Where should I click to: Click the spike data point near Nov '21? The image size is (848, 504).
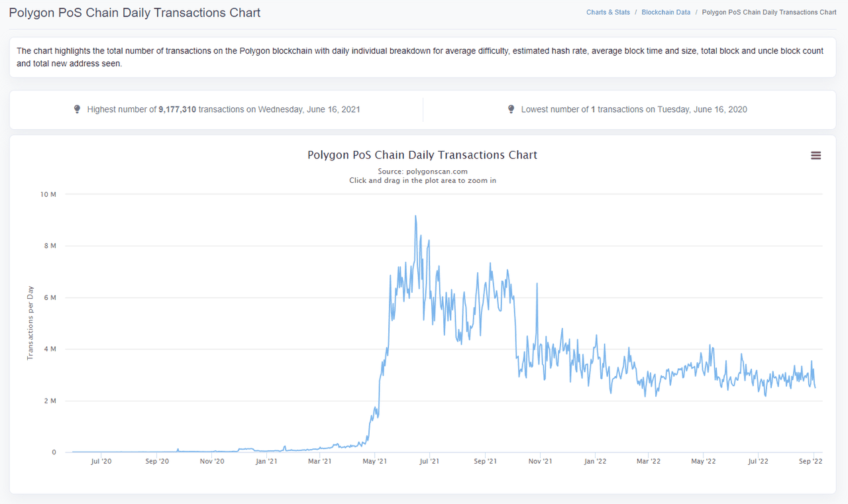tap(537, 283)
